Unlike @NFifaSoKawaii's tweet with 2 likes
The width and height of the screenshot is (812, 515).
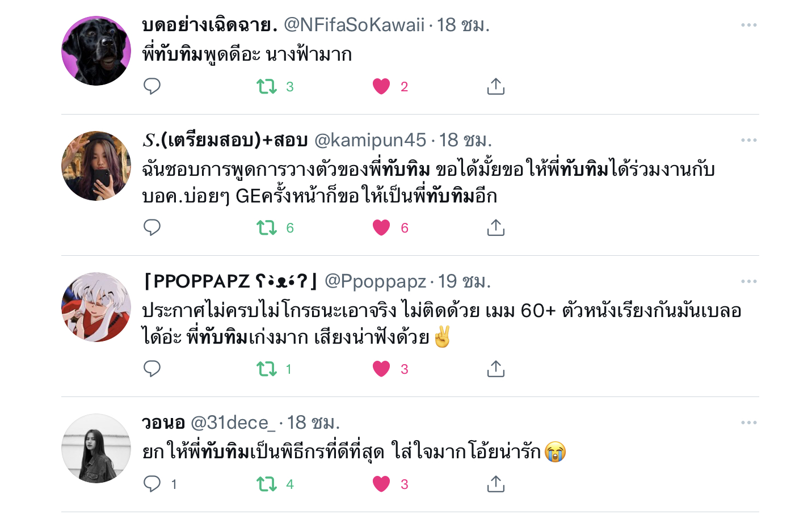coord(381,86)
